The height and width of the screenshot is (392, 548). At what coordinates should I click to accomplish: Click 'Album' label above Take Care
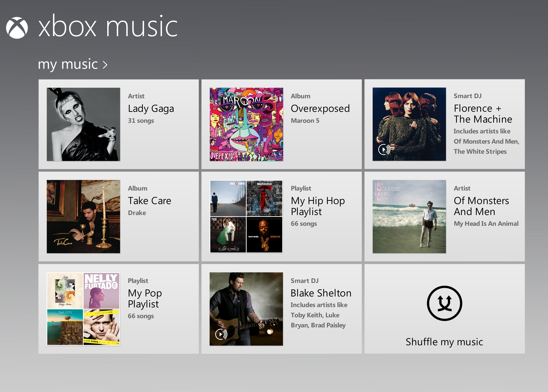(138, 188)
